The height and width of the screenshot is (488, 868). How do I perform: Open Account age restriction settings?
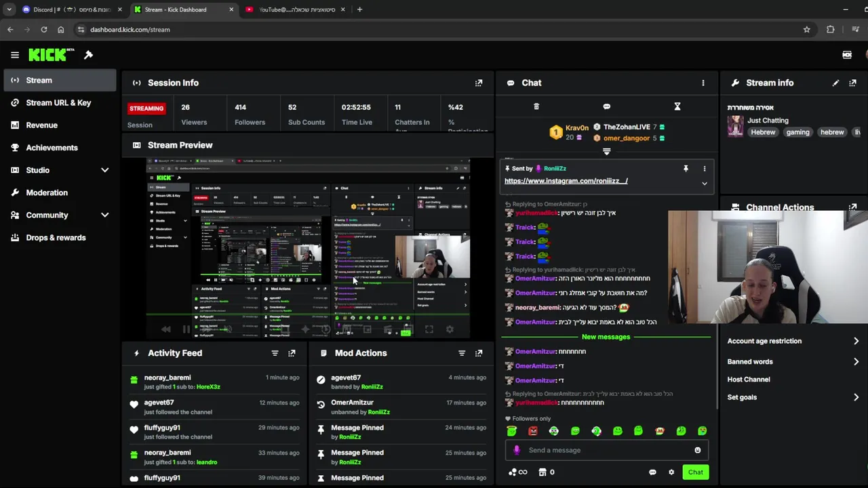click(x=793, y=341)
